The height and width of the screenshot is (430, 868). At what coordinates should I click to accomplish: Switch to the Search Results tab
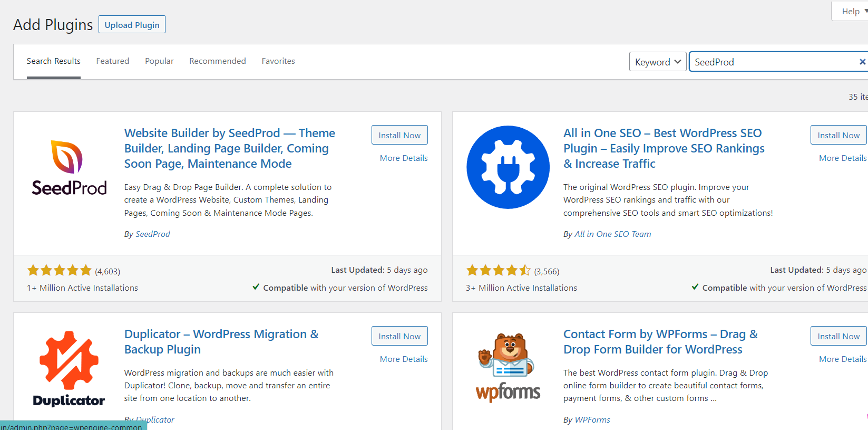[54, 61]
